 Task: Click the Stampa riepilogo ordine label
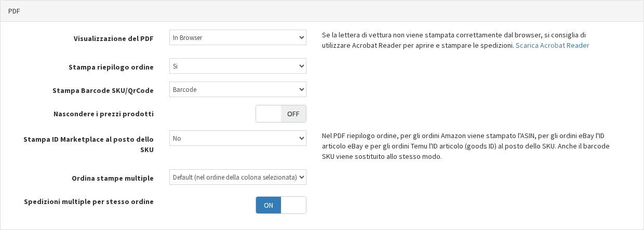(111, 67)
